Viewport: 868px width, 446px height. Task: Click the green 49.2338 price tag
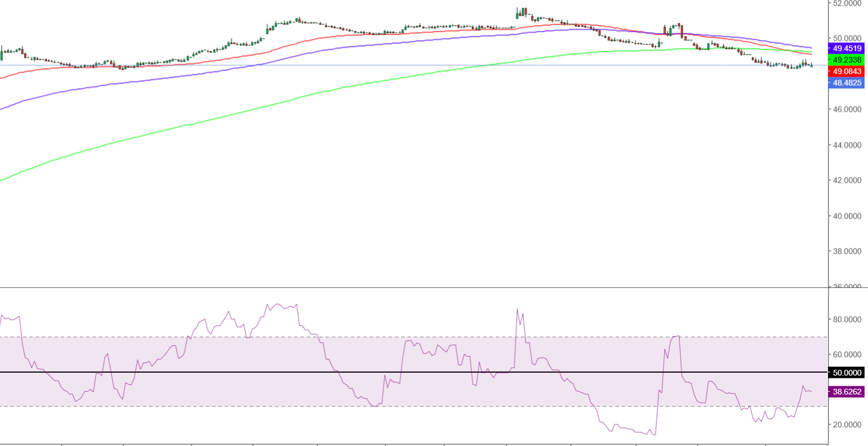(847, 60)
